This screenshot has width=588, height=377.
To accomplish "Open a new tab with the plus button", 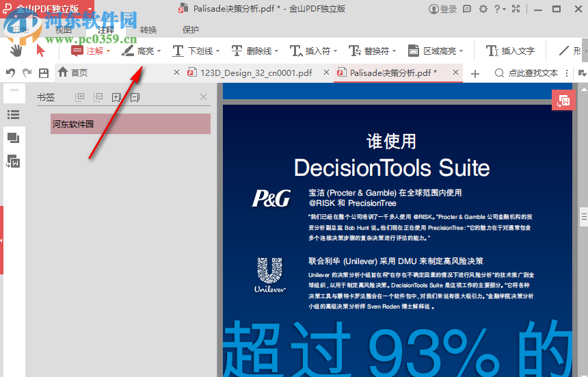I will [x=475, y=73].
